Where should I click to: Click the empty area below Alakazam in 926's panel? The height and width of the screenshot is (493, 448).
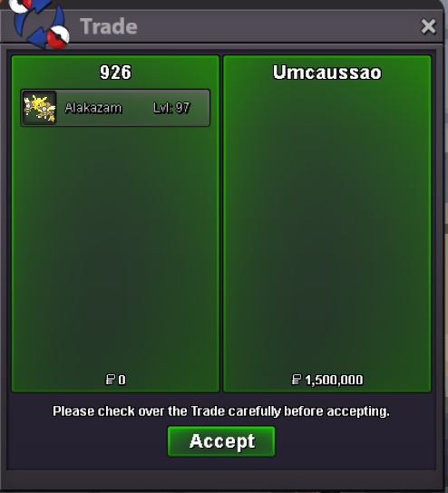(x=115, y=248)
